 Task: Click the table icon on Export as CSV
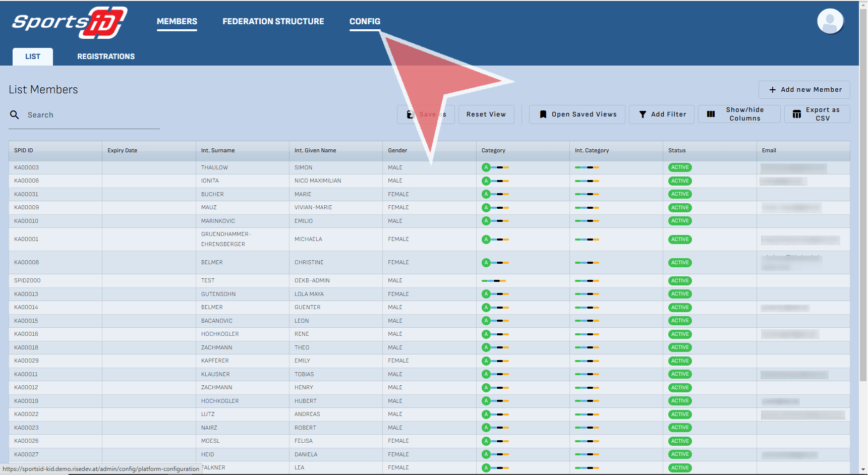pyautogui.click(x=796, y=114)
